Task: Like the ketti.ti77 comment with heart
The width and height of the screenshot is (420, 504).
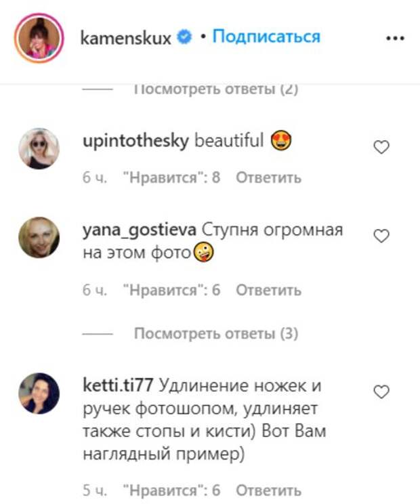Action: tap(381, 392)
